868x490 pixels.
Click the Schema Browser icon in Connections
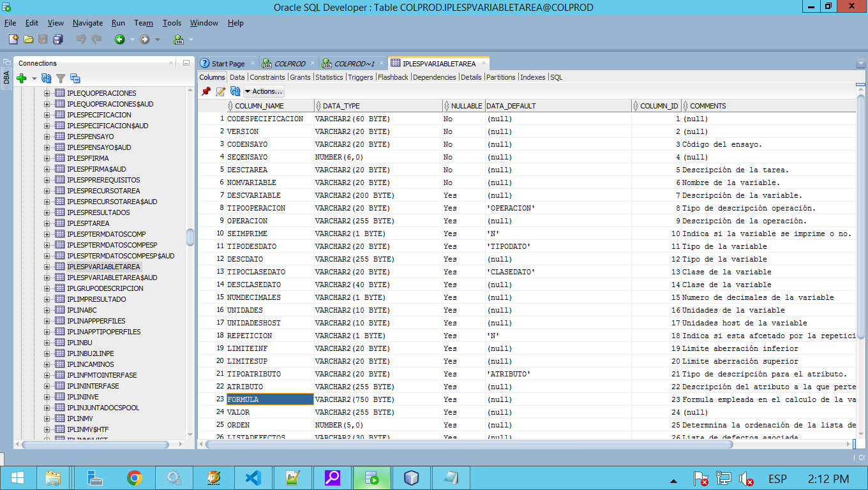(x=75, y=78)
